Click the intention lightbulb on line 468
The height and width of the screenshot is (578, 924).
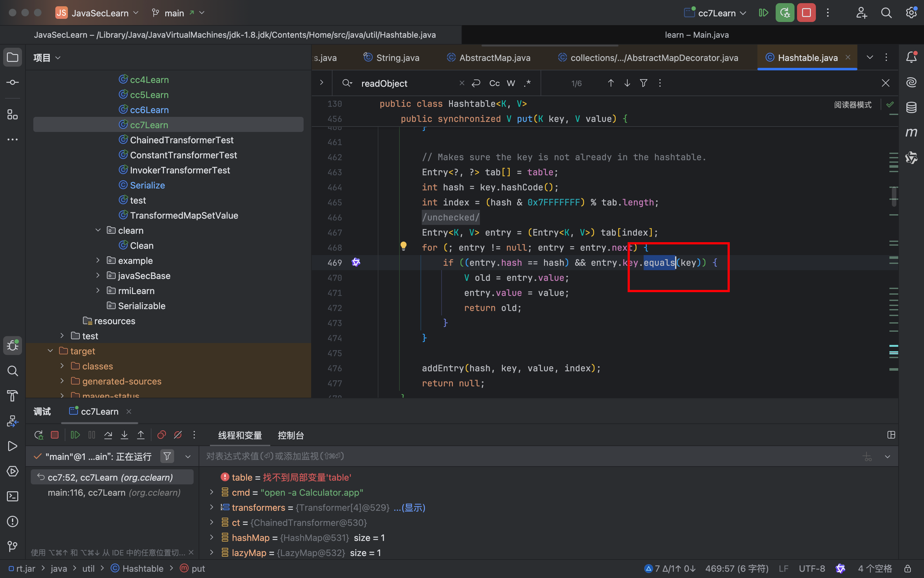coord(403,246)
